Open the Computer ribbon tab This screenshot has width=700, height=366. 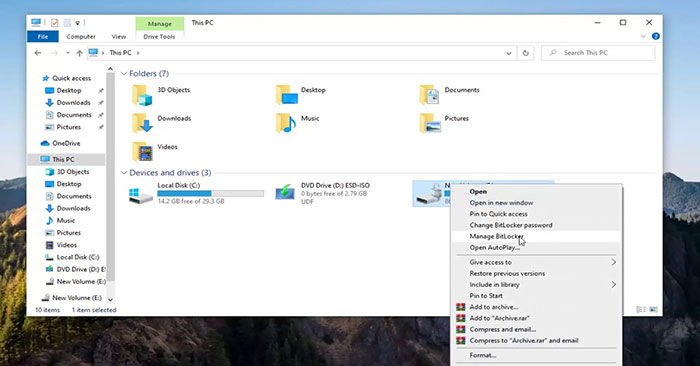81,37
